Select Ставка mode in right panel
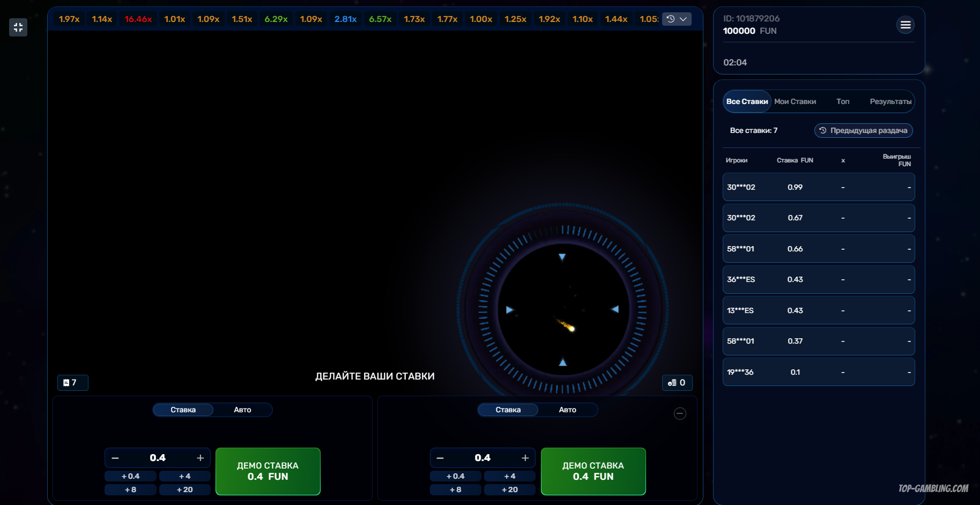Image resolution: width=980 pixels, height=505 pixels. 508,410
